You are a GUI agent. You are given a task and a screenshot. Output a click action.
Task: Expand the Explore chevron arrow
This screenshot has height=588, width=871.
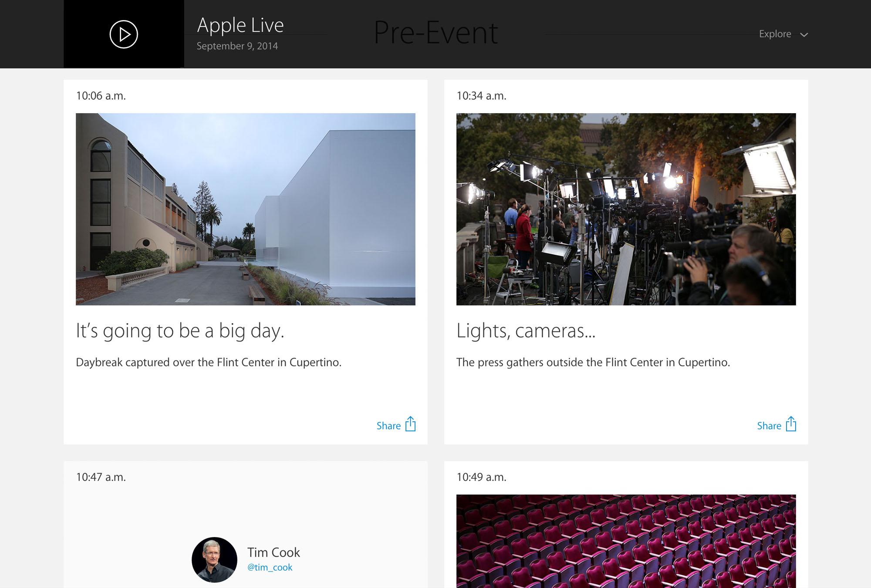click(x=804, y=35)
